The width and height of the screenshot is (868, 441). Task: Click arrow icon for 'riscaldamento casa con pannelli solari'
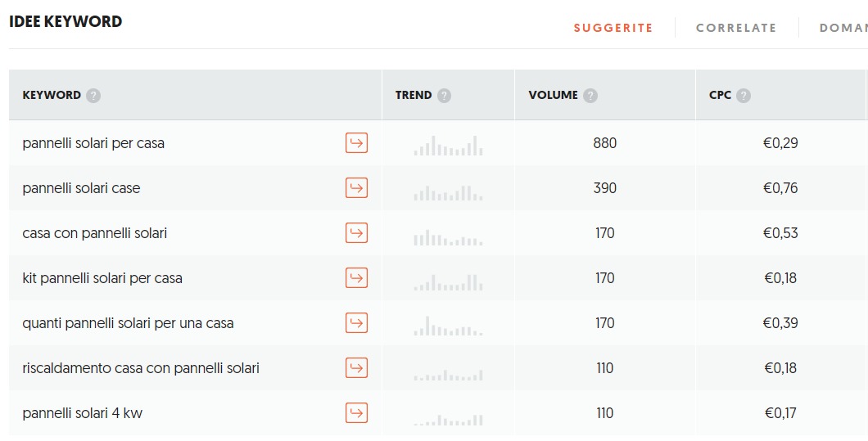coord(356,368)
